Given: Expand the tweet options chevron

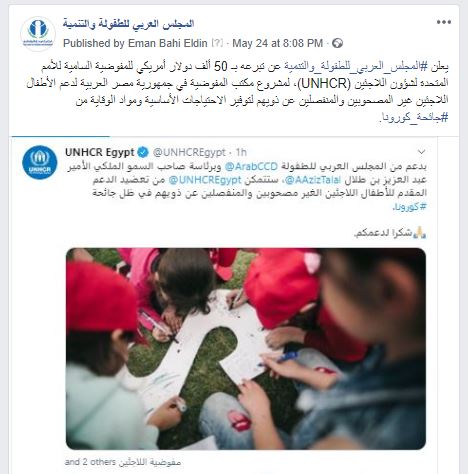Looking at the screenshot, I should click(x=422, y=152).
